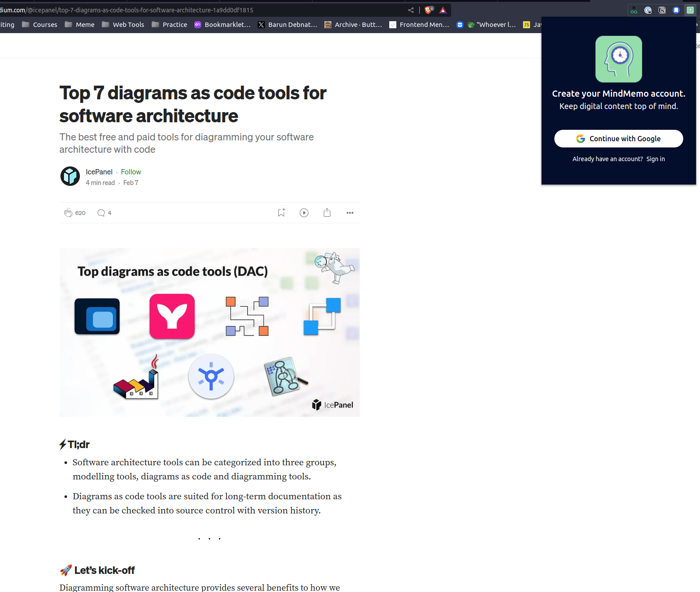The width and height of the screenshot is (700, 592).
Task: Click the clap icon on the article
Action: point(68,213)
